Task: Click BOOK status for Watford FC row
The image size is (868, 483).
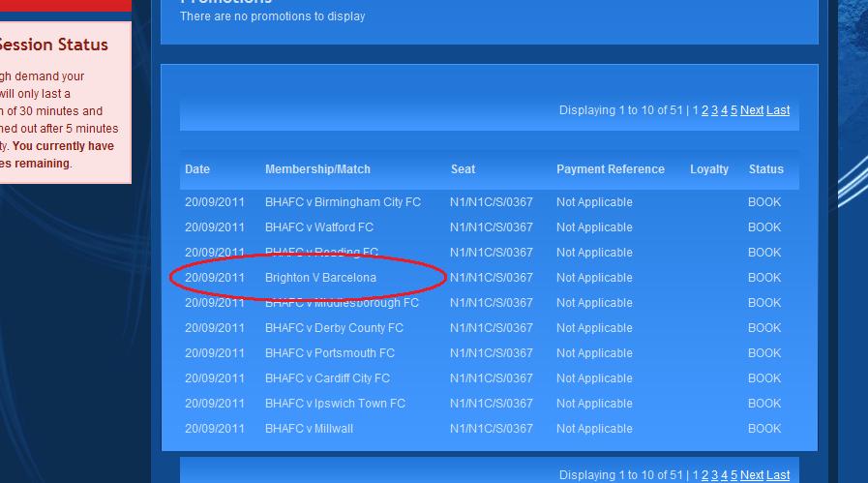Action: (x=764, y=227)
